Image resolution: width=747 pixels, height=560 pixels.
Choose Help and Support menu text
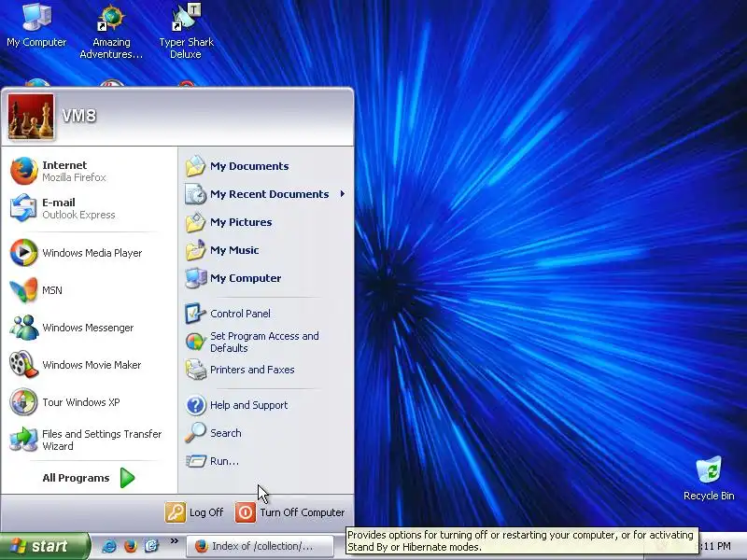click(248, 405)
